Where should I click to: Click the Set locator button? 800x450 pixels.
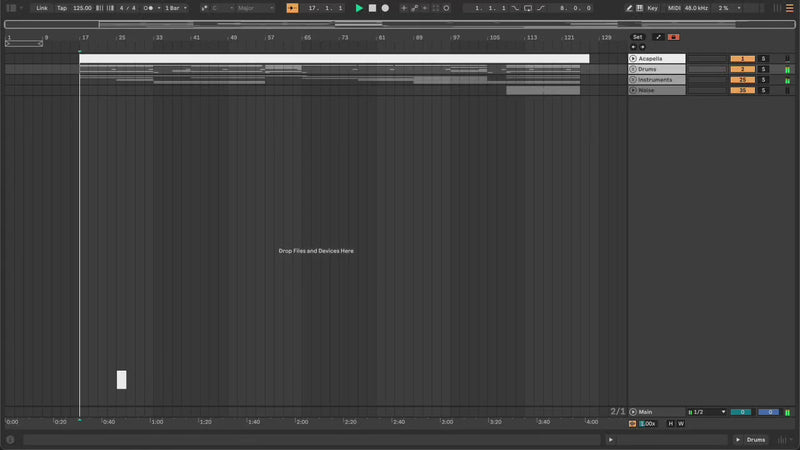637,37
